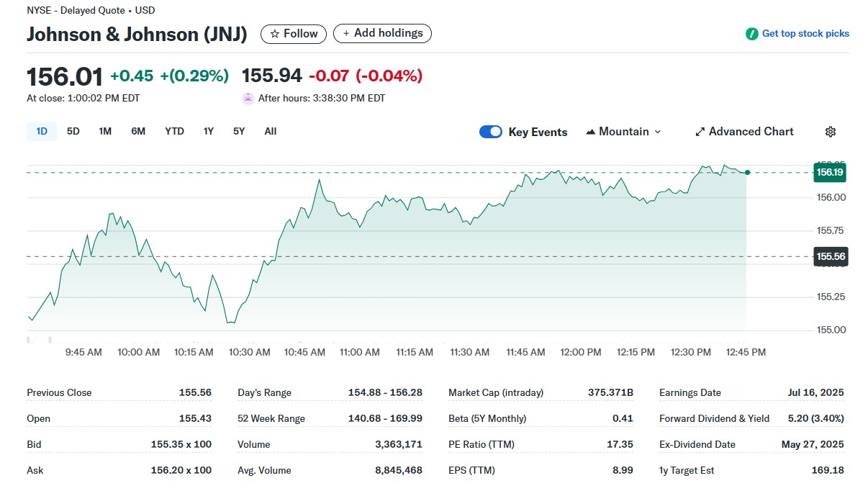Click the PE Ratio (TTM) value 17.35
This screenshot has height=491, width=868.
point(620,444)
